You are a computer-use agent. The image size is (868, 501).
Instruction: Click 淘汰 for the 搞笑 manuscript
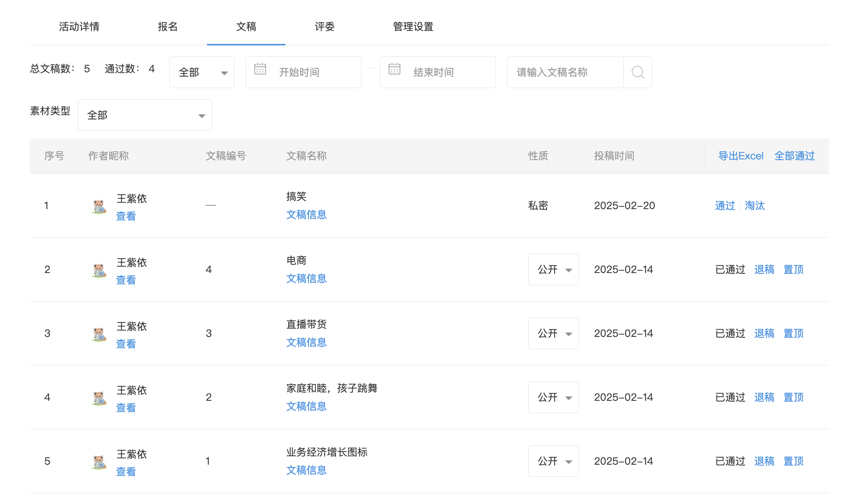coord(755,205)
